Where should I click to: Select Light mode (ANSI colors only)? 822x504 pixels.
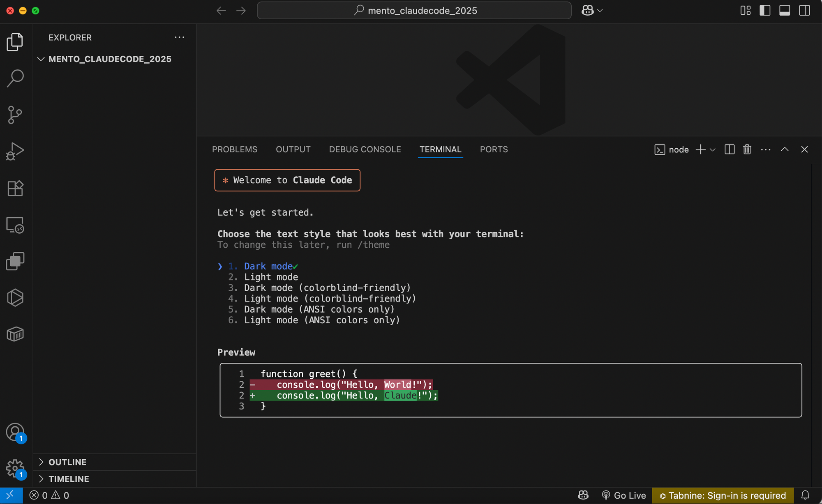coord(314,320)
